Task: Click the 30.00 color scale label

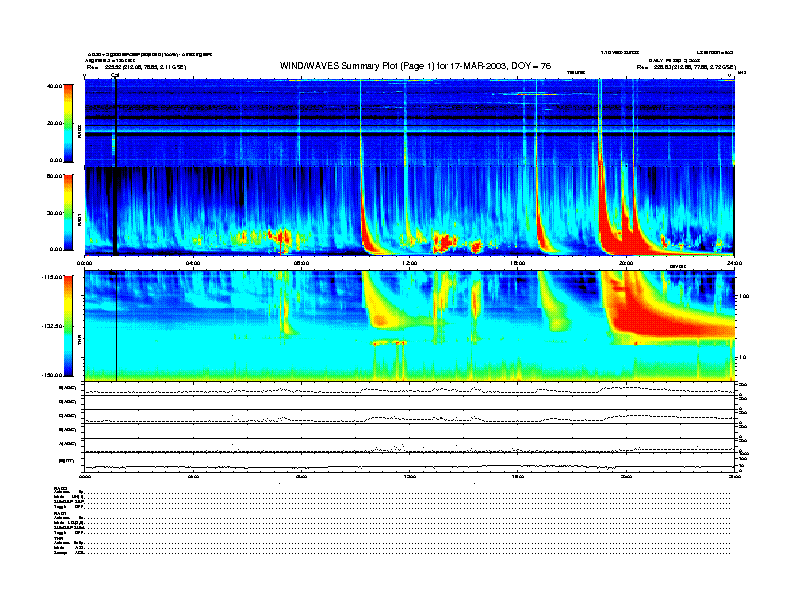Action: pos(55,213)
